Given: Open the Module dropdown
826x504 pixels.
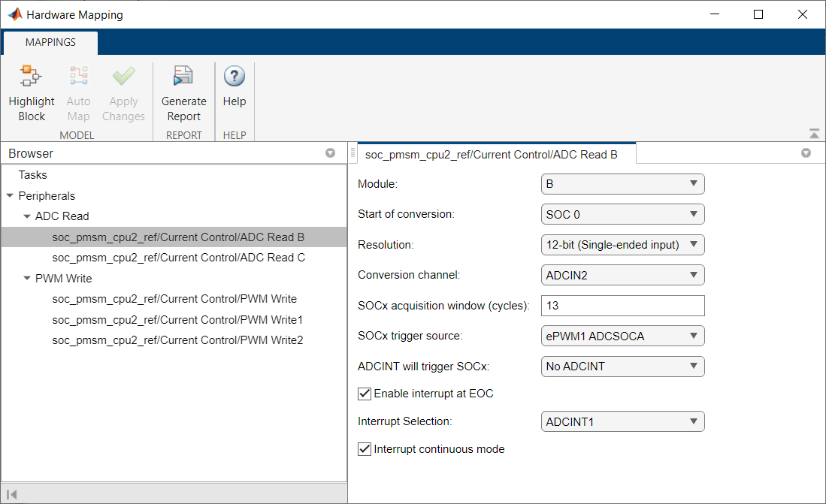Looking at the screenshot, I should pos(622,184).
